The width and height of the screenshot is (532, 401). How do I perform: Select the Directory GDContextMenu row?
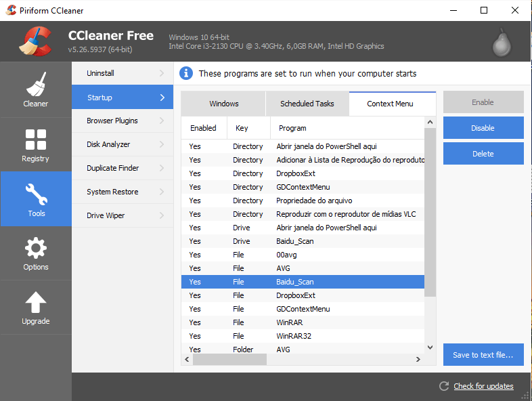[x=303, y=187]
